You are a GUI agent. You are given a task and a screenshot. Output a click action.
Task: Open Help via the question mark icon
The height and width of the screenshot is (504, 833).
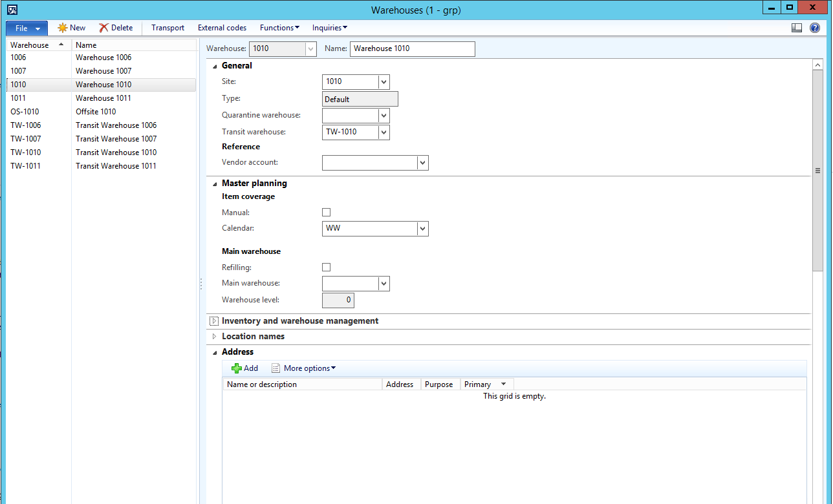click(814, 27)
